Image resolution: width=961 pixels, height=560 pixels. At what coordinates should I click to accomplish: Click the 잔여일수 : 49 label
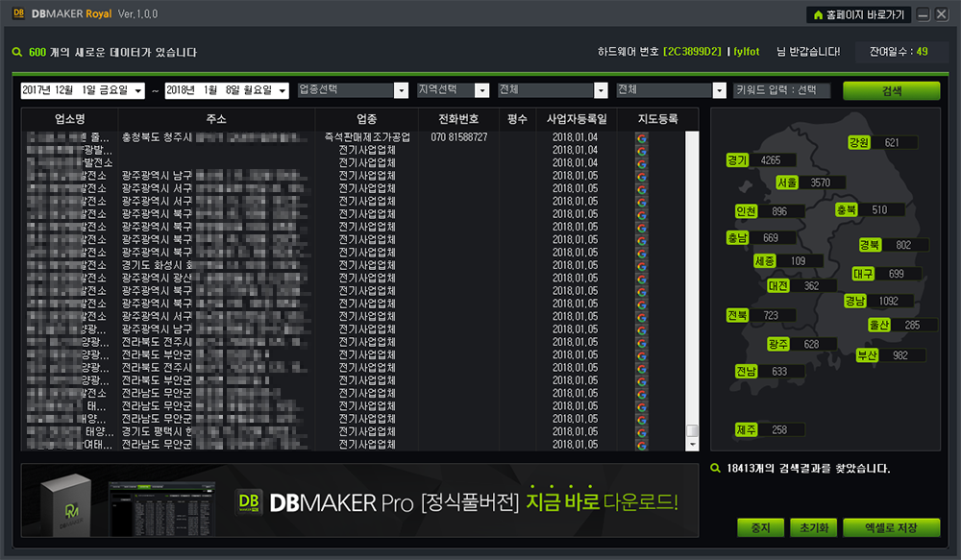899,52
